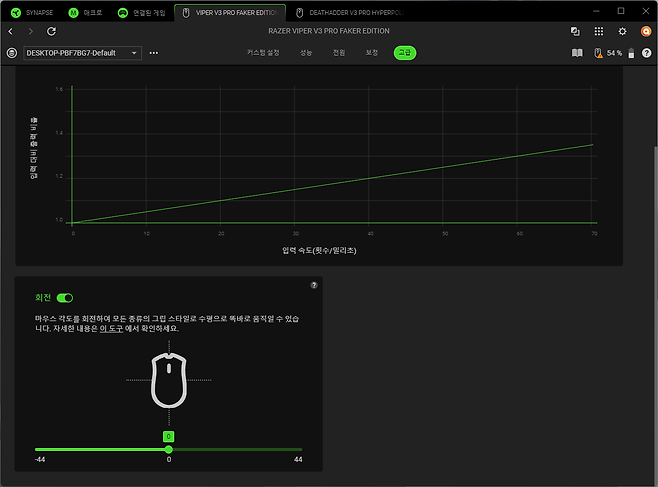The height and width of the screenshot is (487, 658).
Task: Click the profile list icon left of dropdown
Action: pyautogui.click(x=11, y=52)
